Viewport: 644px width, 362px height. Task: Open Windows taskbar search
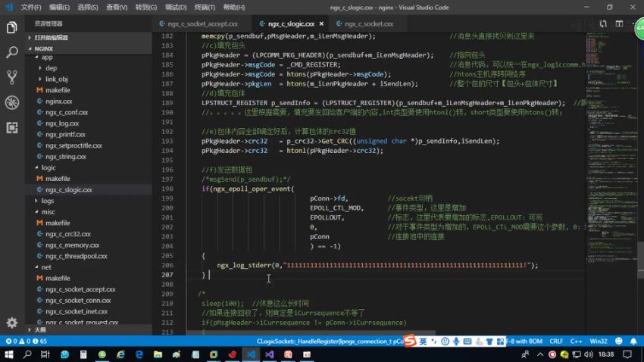pos(27,354)
